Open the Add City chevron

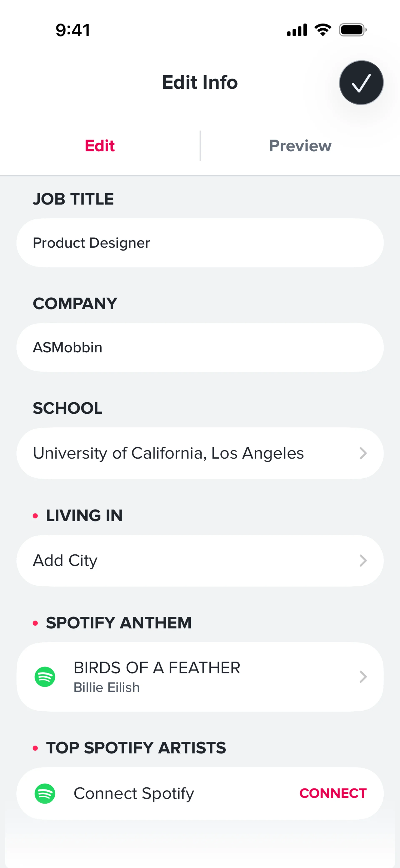point(363,561)
